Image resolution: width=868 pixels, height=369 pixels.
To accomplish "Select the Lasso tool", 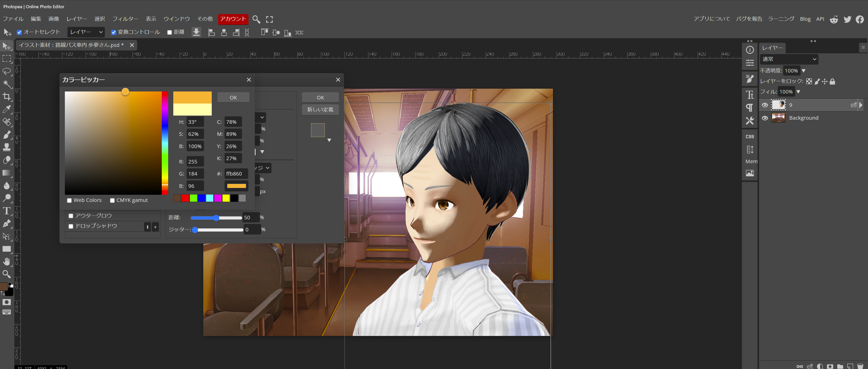I will pos(6,71).
